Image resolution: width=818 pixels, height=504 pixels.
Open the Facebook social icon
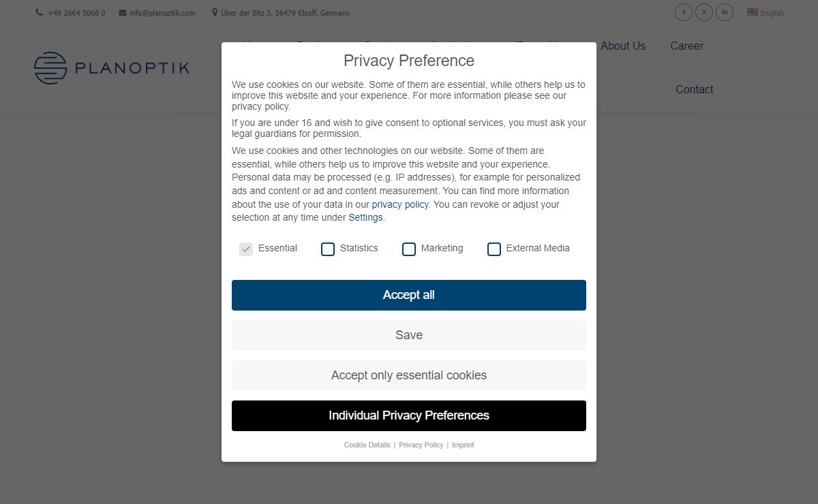[684, 12]
